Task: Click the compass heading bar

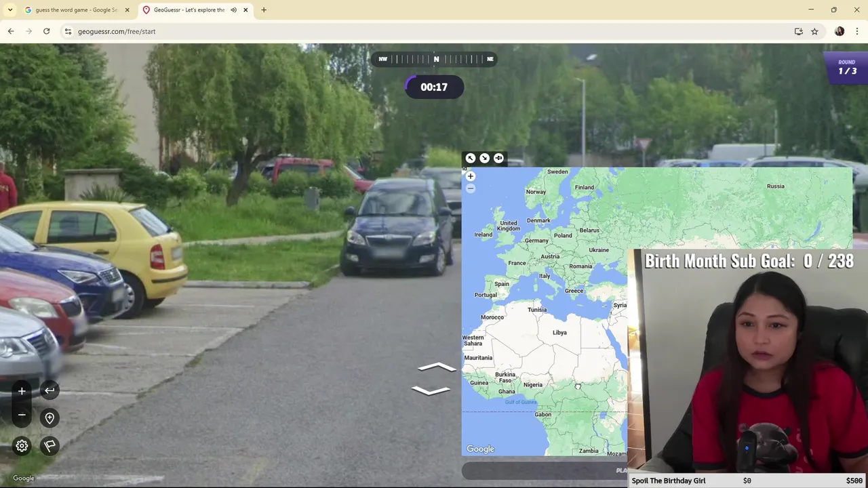Action: tap(435, 59)
